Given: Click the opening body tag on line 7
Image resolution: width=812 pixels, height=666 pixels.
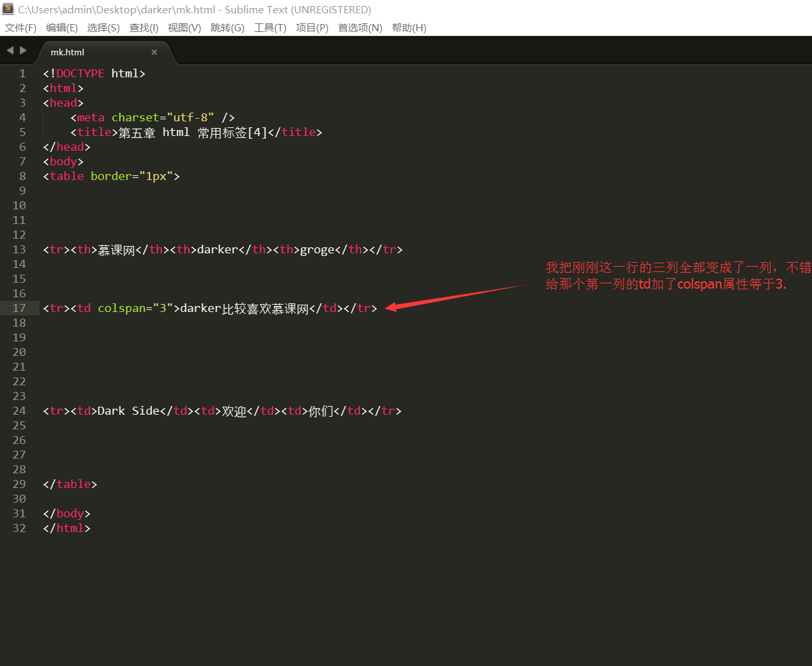Looking at the screenshot, I should coord(63,161).
